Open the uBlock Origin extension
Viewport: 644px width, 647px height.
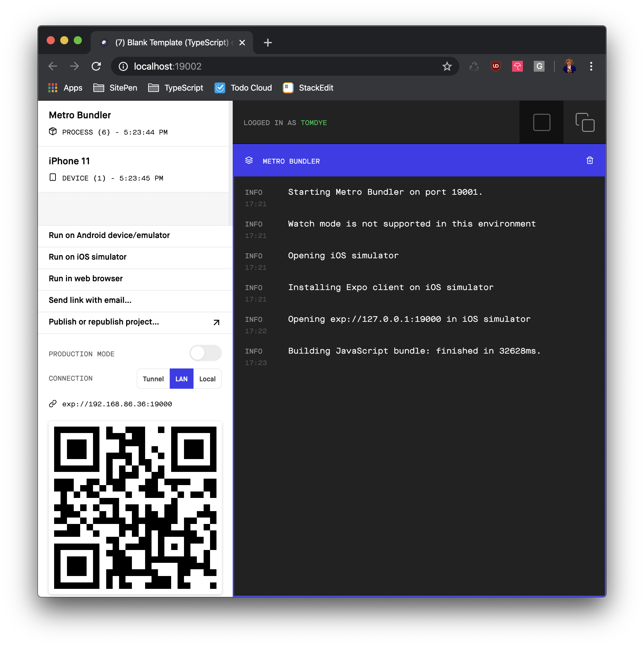pyautogui.click(x=496, y=66)
